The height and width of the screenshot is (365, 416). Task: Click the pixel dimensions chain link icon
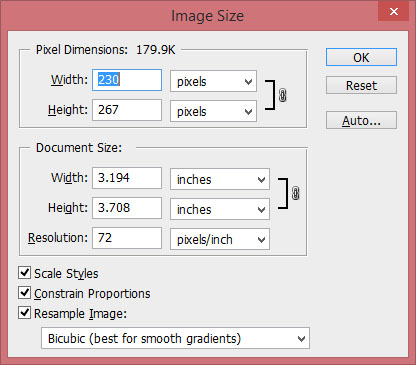[282, 95]
